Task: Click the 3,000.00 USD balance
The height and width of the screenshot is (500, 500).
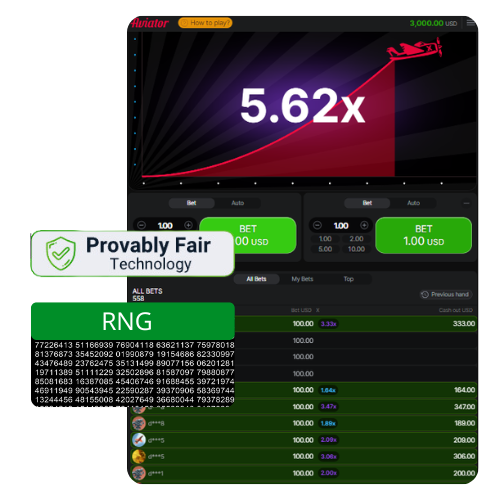Action: [x=433, y=23]
